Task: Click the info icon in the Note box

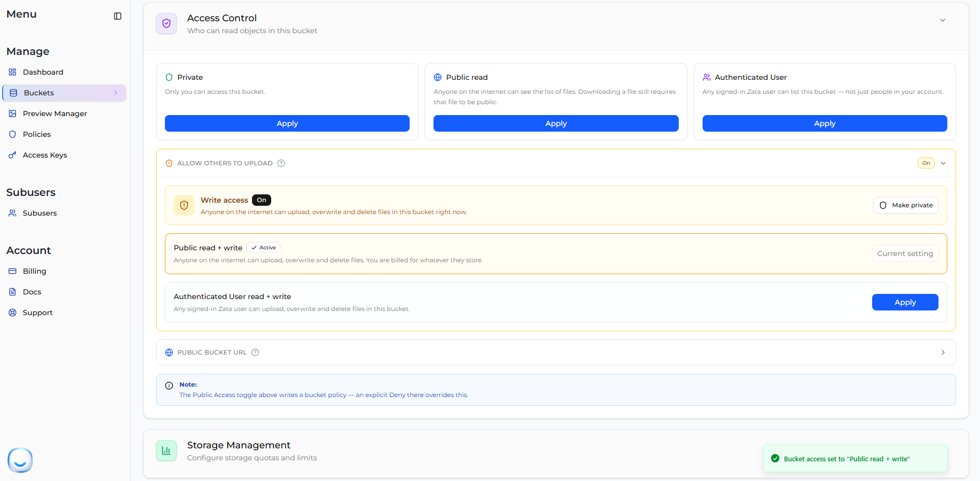Action: [169, 386]
